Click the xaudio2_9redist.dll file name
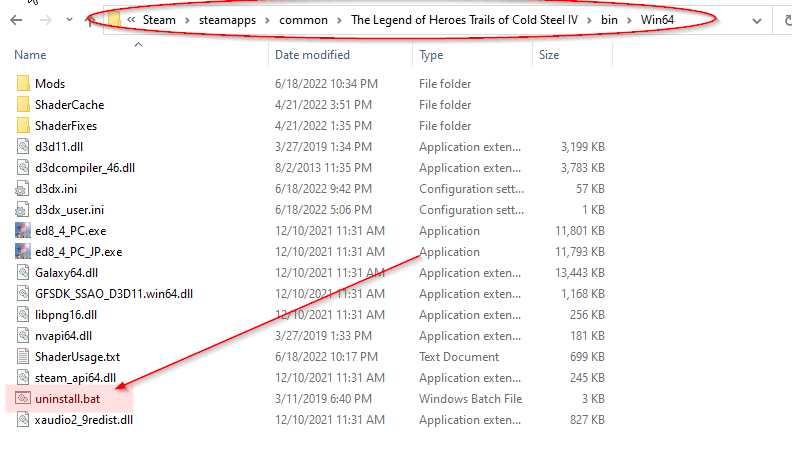The height and width of the screenshot is (449, 792). tap(83, 420)
